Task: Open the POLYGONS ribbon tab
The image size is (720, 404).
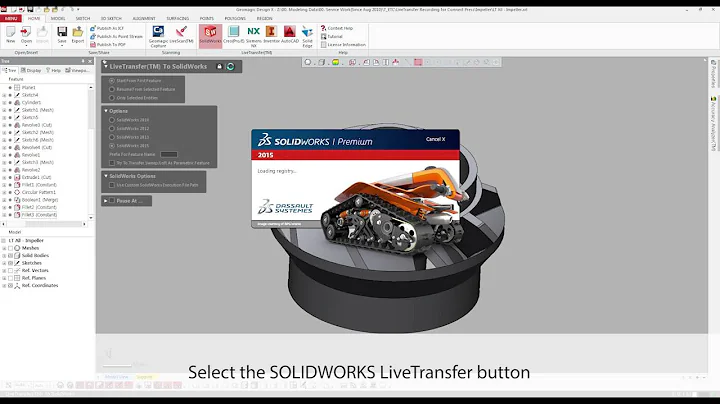Action: (x=235, y=18)
